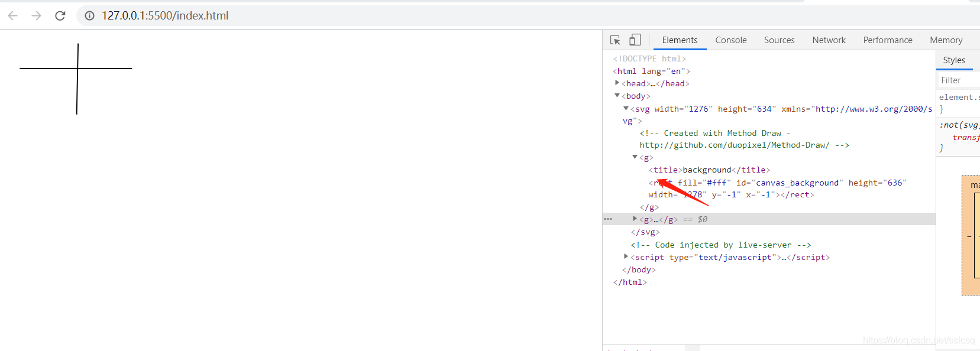Viewport: 980px width, 351px height.
Task: Go forward in browser history
Action: (37, 15)
